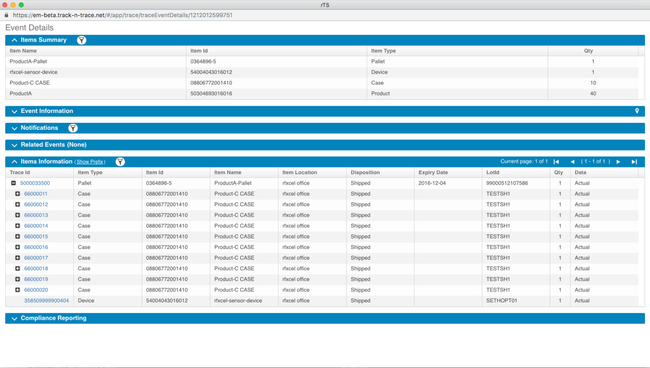
Task: Sort by Trace Id column header
Action: pos(20,172)
